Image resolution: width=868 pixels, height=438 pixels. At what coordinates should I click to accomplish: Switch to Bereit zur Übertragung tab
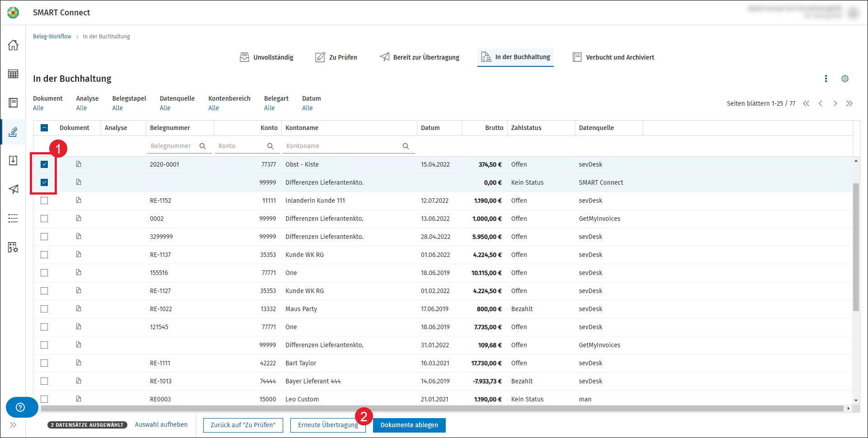coord(420,57)
